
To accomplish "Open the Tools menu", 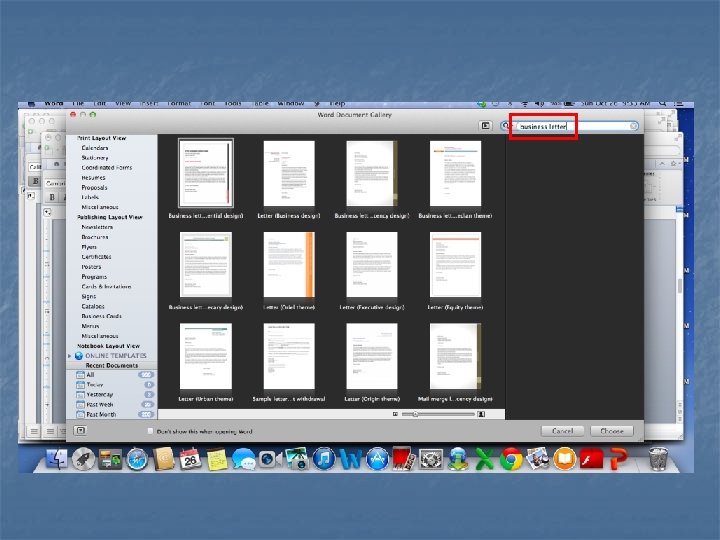I will [233, 104].
